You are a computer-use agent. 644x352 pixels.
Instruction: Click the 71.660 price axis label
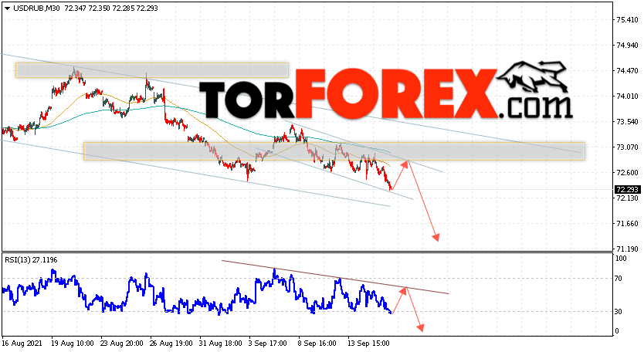click(628, 223)
